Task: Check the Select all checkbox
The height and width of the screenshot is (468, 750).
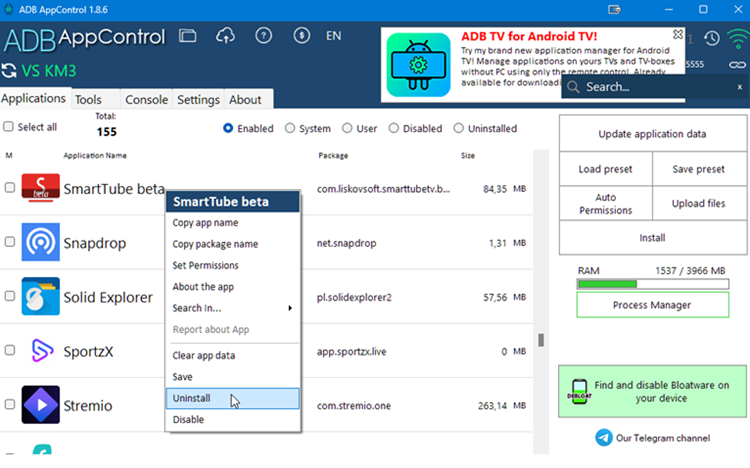Action: point(9,127)
